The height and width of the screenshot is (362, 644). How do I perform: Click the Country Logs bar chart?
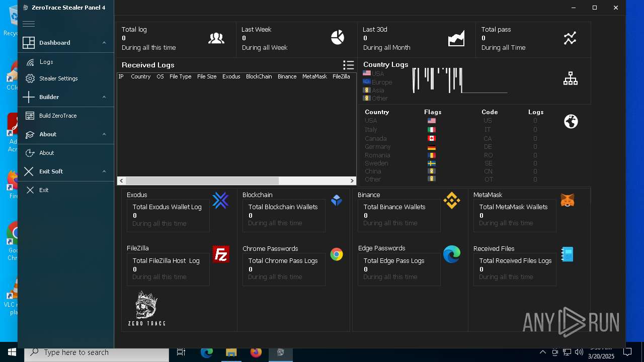coord(459,80)
